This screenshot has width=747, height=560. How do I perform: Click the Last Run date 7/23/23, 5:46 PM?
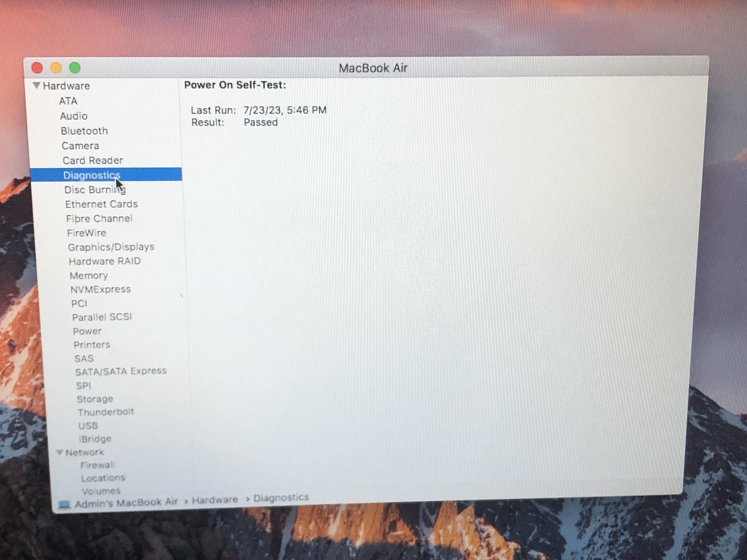point(285,110)
